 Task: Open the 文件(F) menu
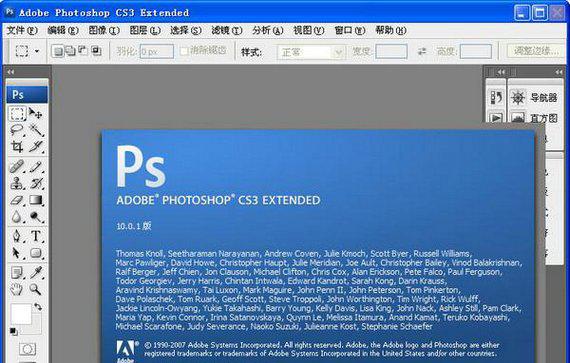click(x=22, y=31)
